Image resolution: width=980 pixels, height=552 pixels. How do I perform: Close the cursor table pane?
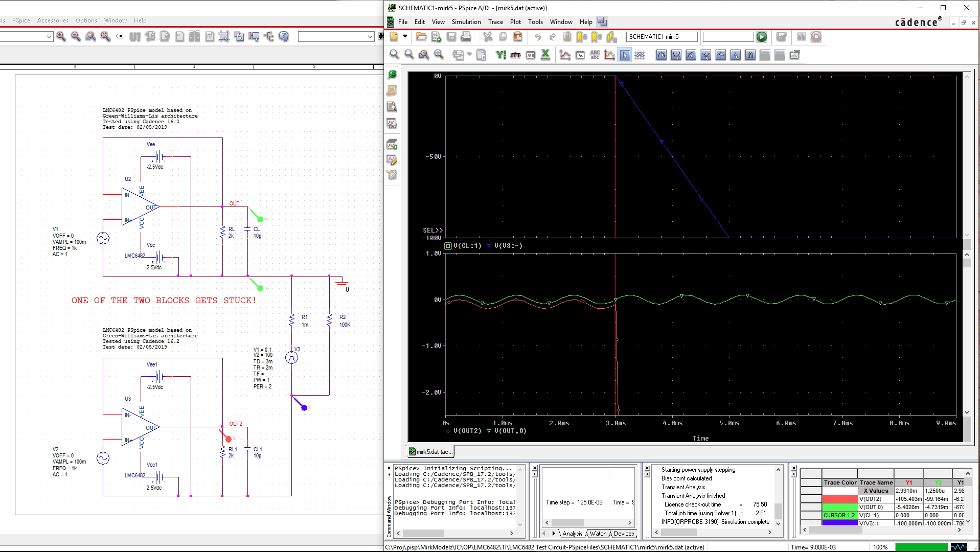click(794, 468)
